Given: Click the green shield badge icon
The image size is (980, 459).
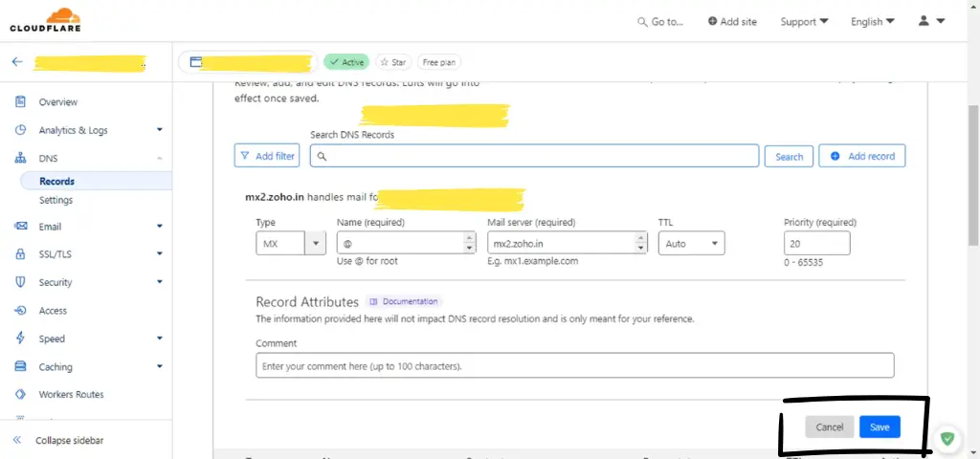Looking at the screenshot, I should (x=947, y=439).
